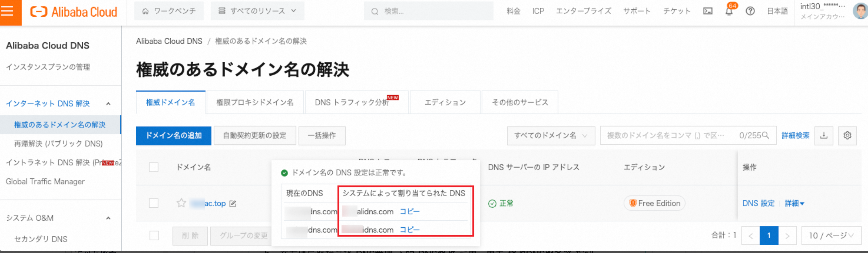Screen dimensions: 868x253
Task: Open ICP top menu item
Action: click(538, 11)
